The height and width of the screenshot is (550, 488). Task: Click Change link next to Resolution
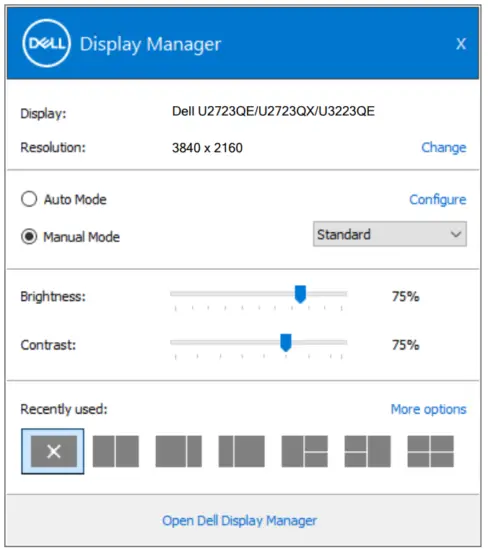pos(444,148)
